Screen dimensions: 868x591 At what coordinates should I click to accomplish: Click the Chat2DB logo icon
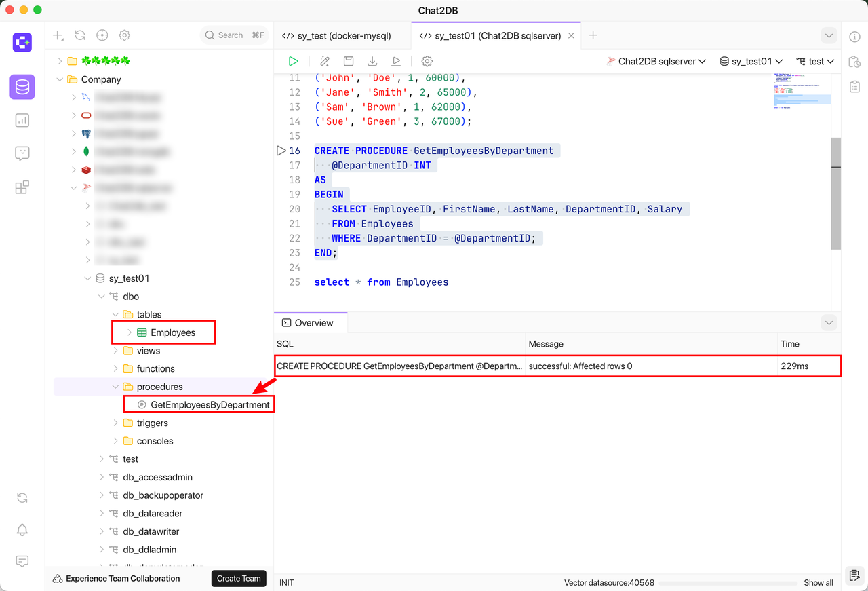point(22,42)
